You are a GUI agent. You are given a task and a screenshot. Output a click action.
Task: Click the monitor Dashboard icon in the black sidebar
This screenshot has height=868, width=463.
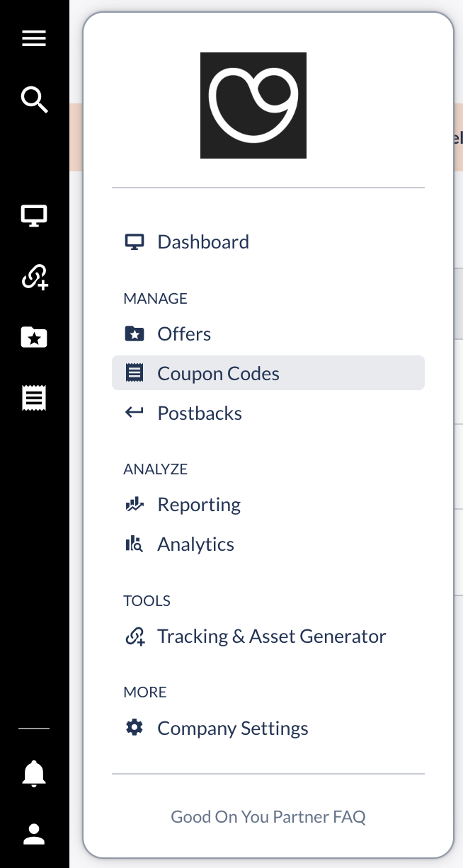coord(34,216)
